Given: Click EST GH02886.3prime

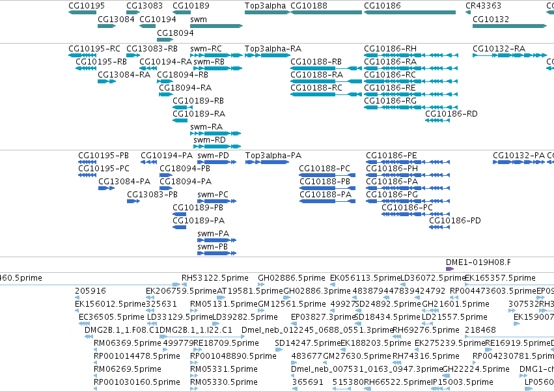Looking at the screenshot, I should (x=317, y=291).
